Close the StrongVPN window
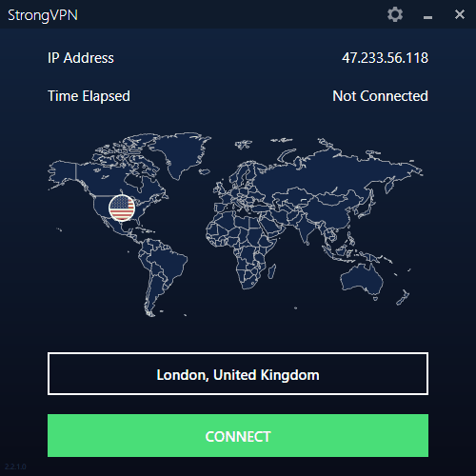Image resolution: width=476 pixels, height=476 pixels. [x=460, y=14]
